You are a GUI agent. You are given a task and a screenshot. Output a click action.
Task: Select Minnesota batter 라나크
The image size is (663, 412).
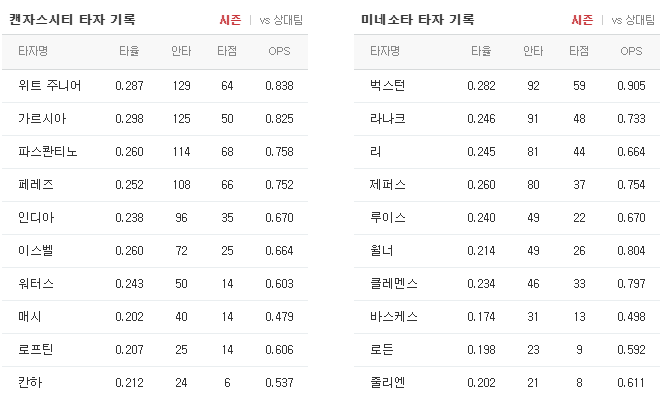click(x=507, y=119)
